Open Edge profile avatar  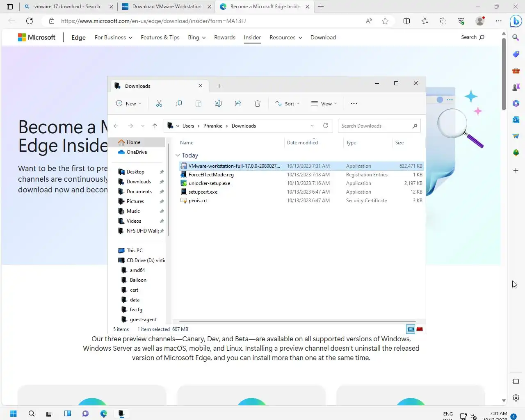click(480, 21)
